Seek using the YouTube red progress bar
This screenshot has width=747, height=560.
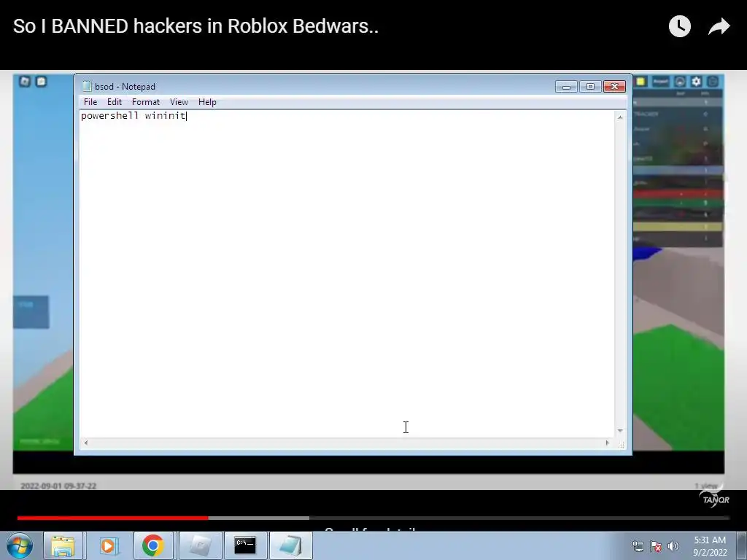(x=113, y=518)
